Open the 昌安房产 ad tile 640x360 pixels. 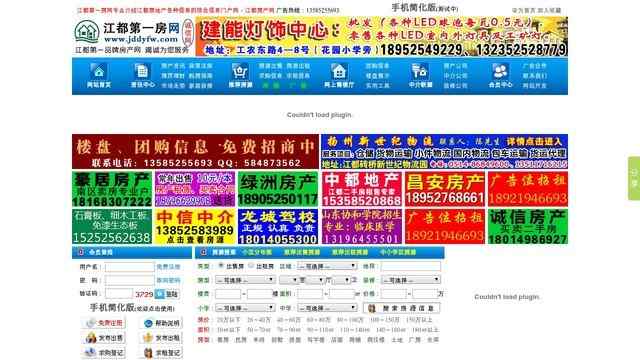pyautogui.click(x=445, y=189)
